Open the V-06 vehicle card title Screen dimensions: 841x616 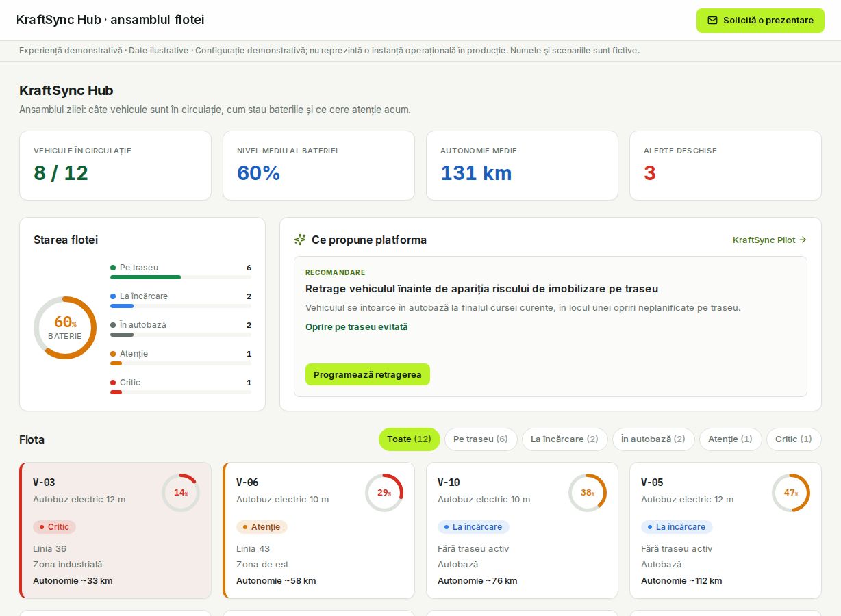click(247, 483)
